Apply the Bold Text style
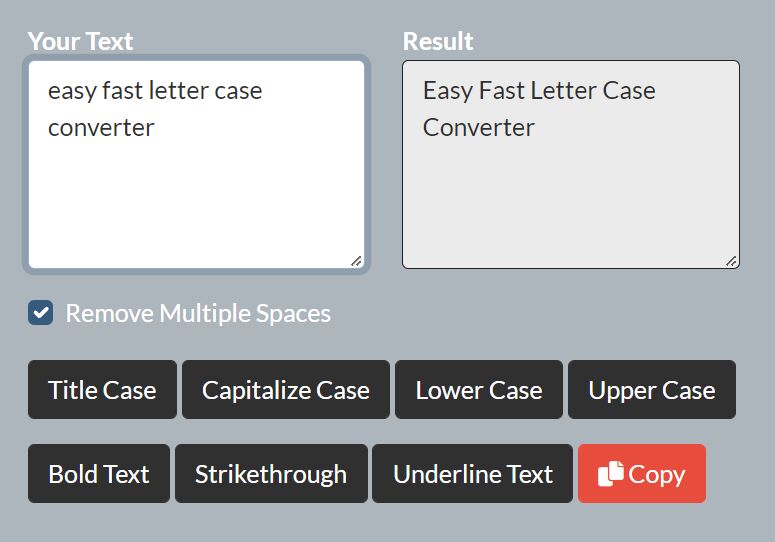Screen dimensions: 775x542 (99, 473)
